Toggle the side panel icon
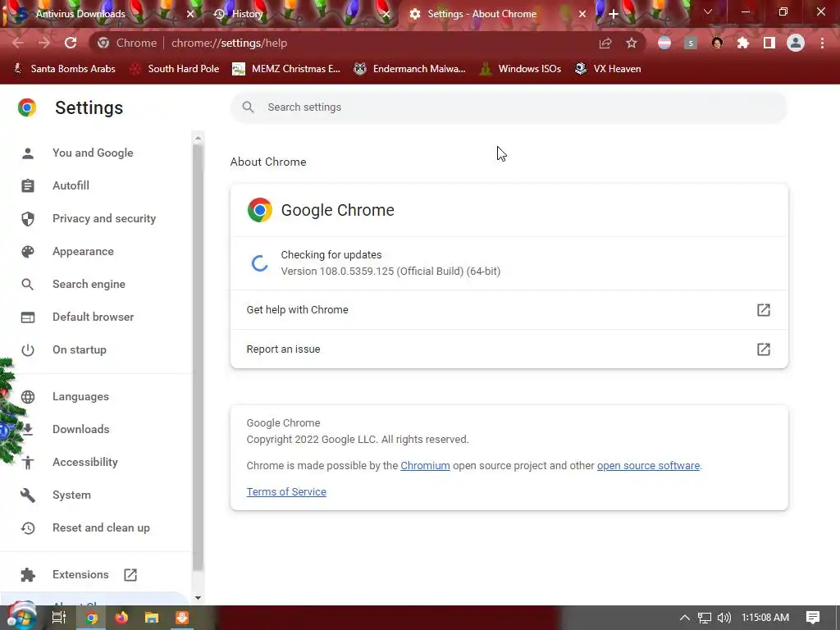 pos(769,43)
